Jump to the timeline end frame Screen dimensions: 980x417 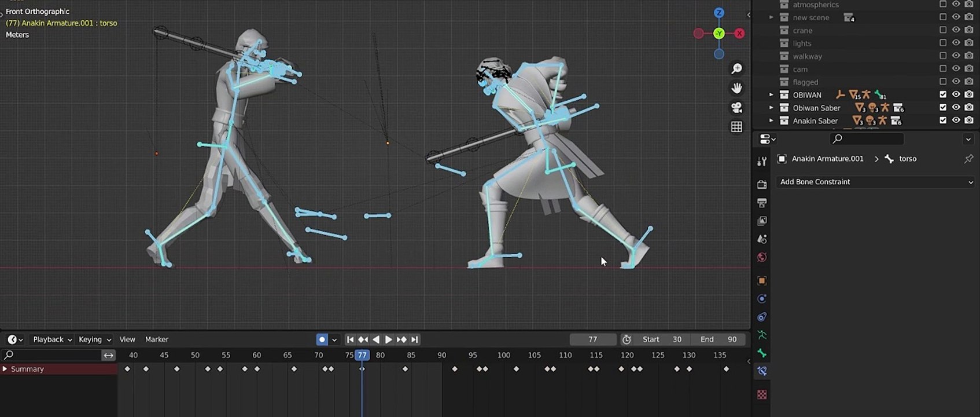414,339
